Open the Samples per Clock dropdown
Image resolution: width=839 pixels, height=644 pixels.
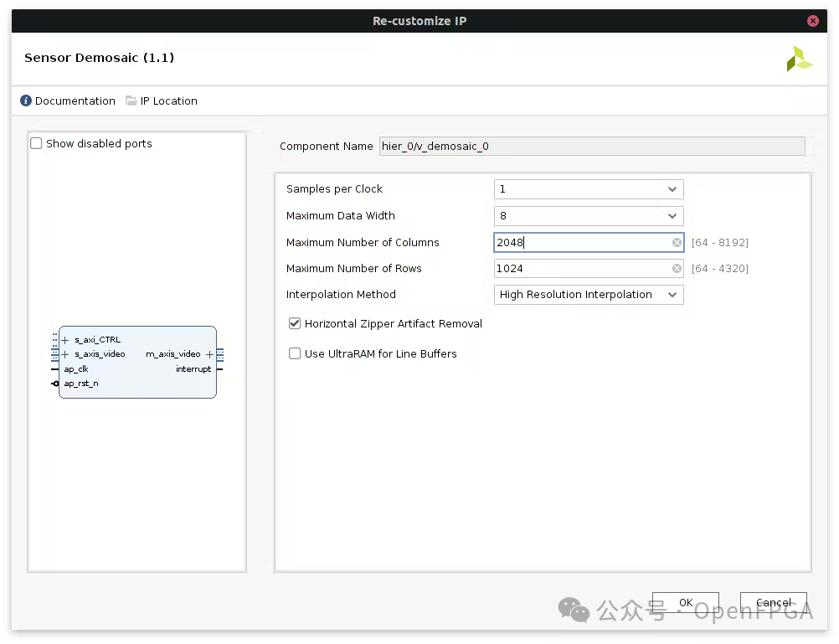(589, 189)
